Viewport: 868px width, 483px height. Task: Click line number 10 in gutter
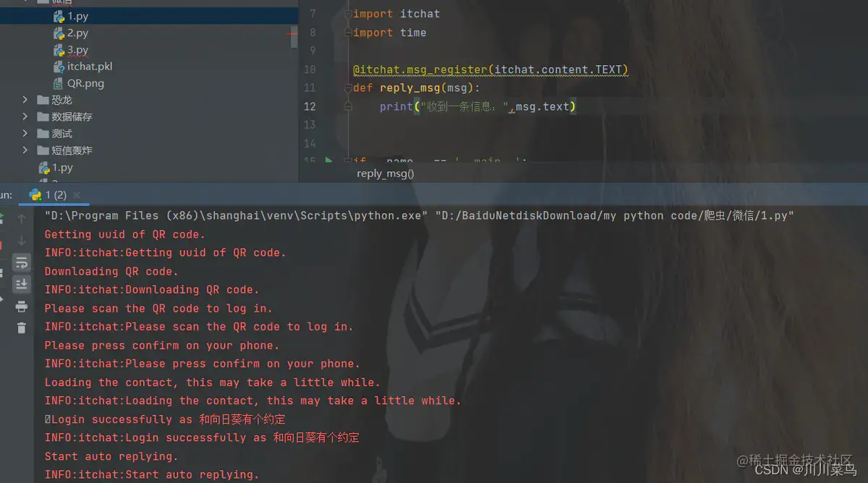pyautogui.click(x=310, y=70)
